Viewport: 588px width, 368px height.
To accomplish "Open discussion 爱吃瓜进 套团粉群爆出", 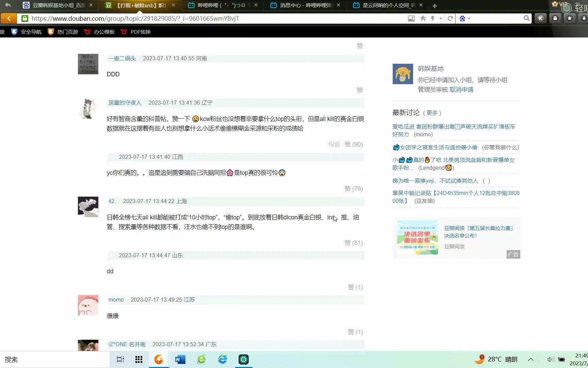I will pyautogui.click(x=454, y=130).
